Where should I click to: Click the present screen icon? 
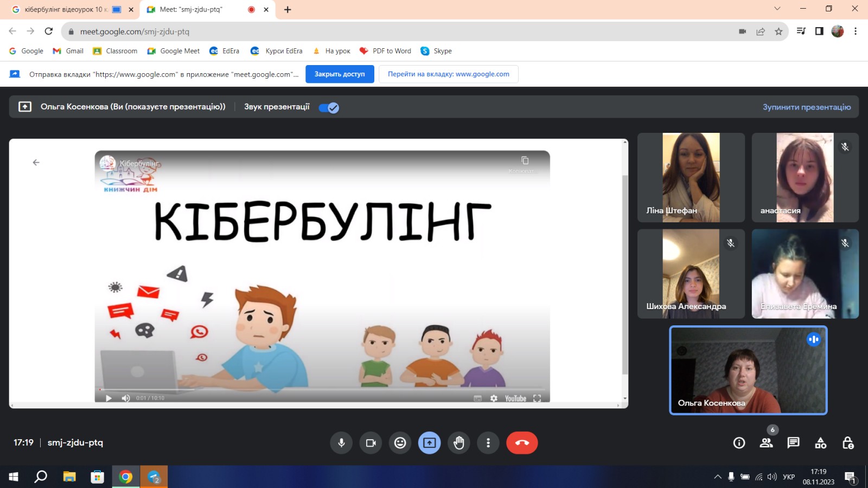pos(429,443)
